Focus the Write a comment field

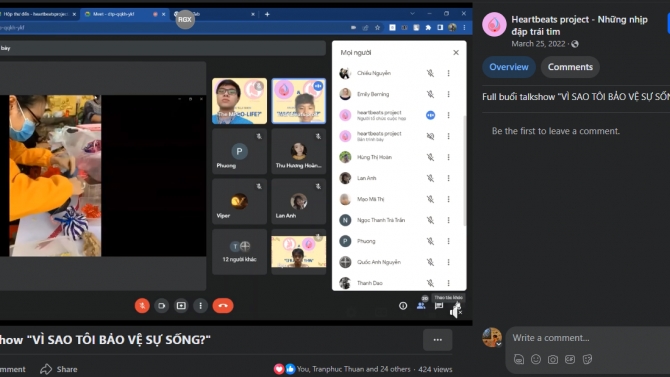tap(590, 338)
